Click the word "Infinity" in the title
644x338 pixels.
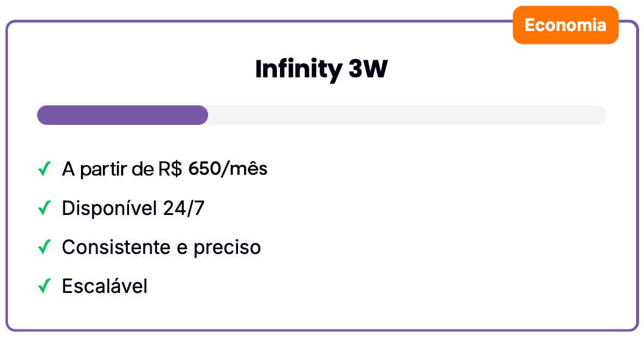[x=298, y=69]
